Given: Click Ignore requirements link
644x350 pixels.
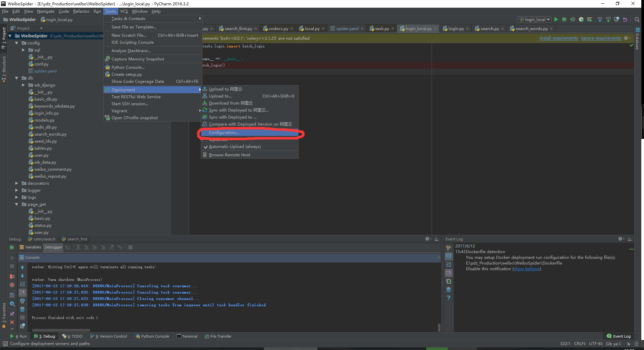Looking at the screenshot, I should click(x=601, y=38).
